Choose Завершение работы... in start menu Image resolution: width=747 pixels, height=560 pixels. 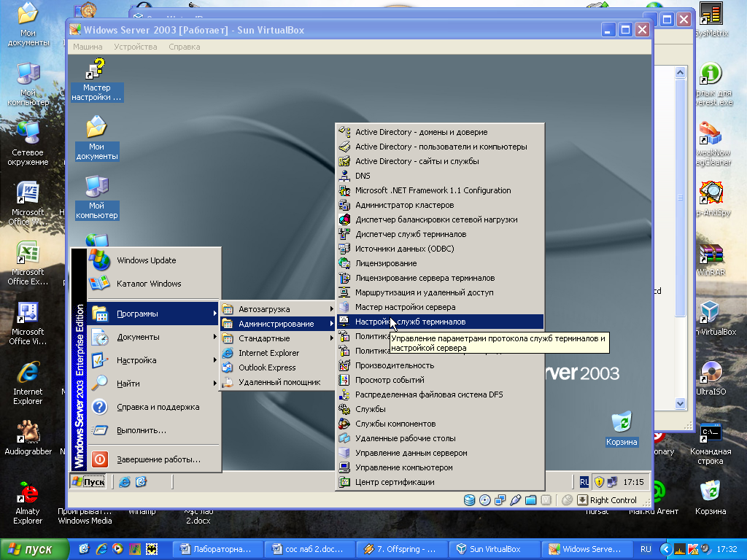pos(153,459)
